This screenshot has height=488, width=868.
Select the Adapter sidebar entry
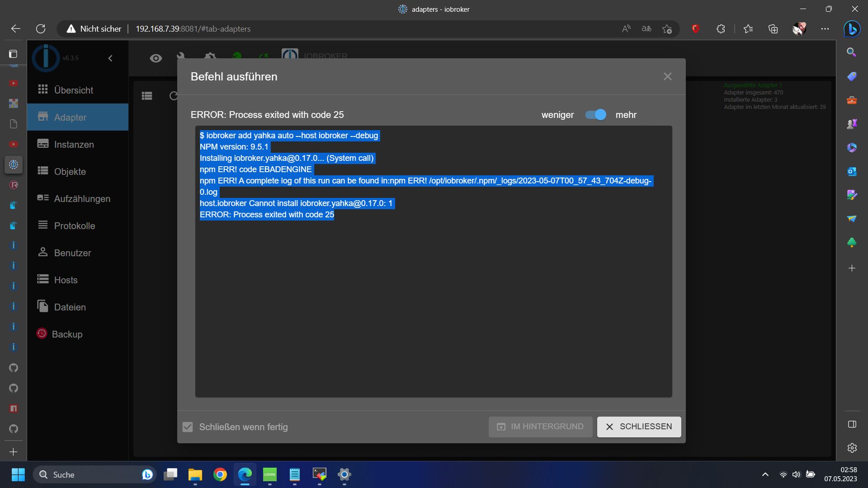point(78,117)
